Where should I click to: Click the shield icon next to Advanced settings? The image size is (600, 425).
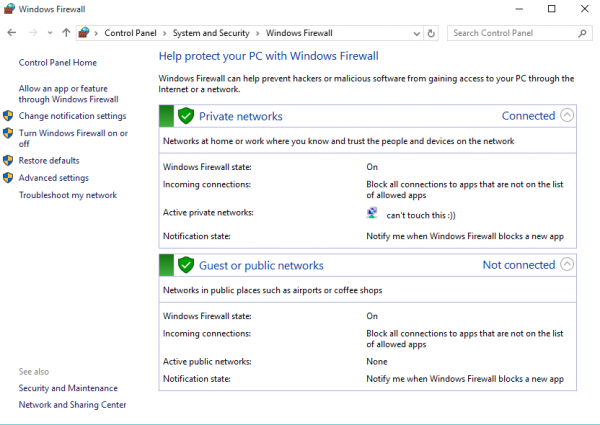(x=9, y=178)
